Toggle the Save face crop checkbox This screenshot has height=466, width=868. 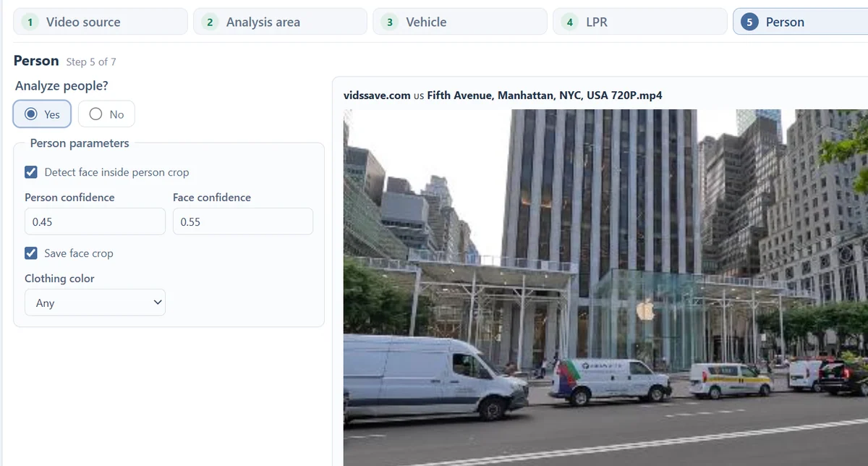pyautogui.click(x=31, y=253)
